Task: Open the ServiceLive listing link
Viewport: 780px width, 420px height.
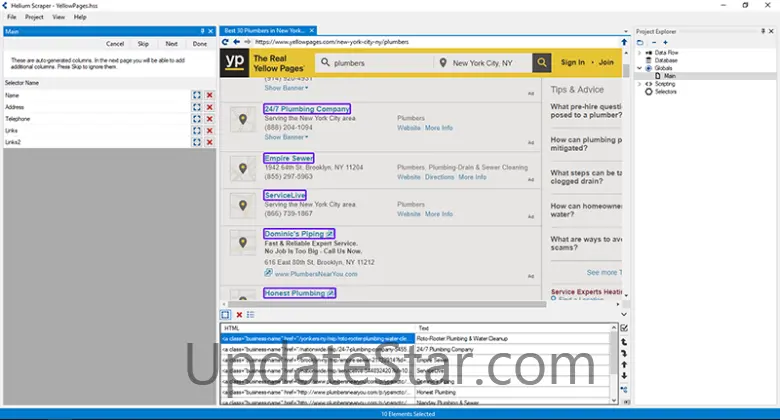Action: tap(285, 196)
